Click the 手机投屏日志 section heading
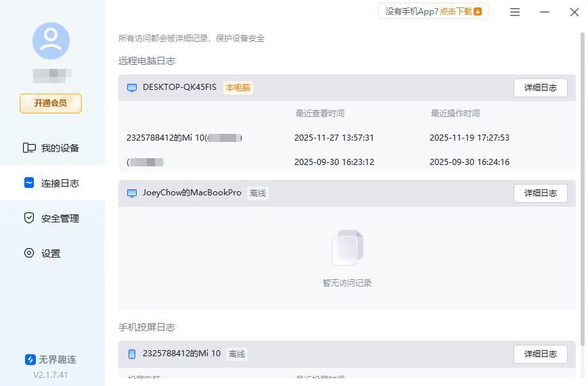The image size is (588, 386). 147,327
